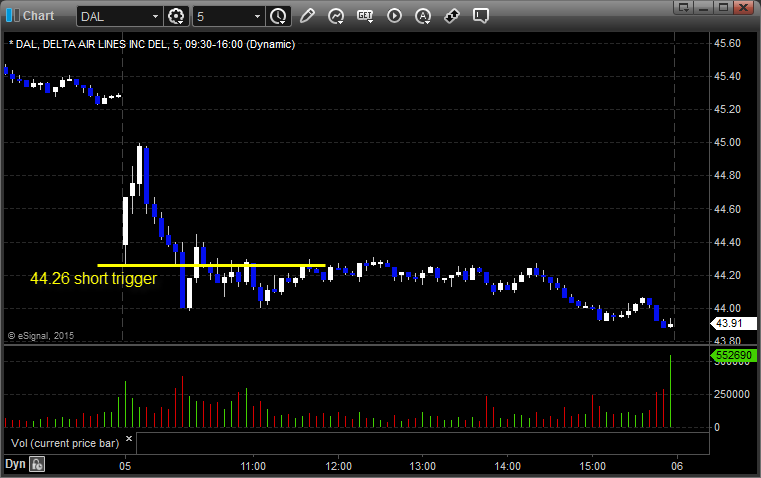
Task: Click the Chart window title icon
Action: click(11, 15)
